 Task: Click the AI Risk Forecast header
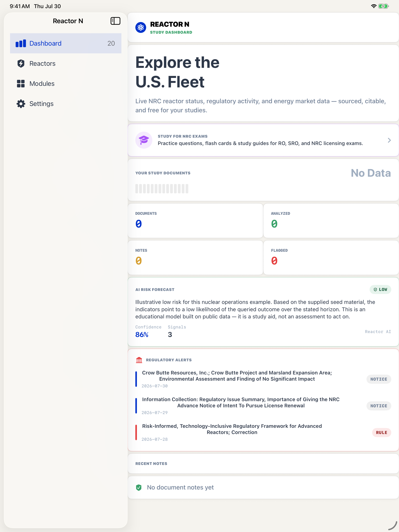[x=155, y=290]
